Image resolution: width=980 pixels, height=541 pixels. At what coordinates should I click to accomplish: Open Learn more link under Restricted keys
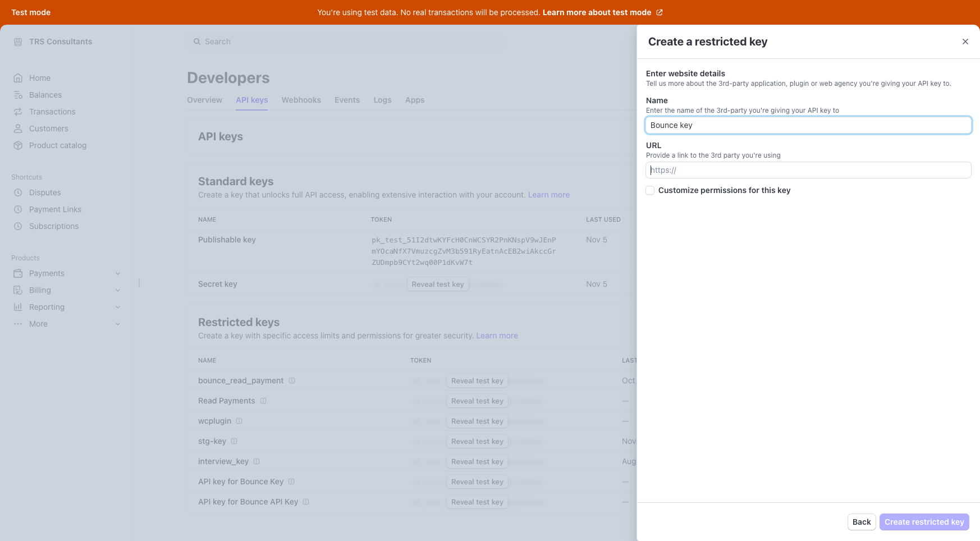pyautogui.click(x=497, y=336)
